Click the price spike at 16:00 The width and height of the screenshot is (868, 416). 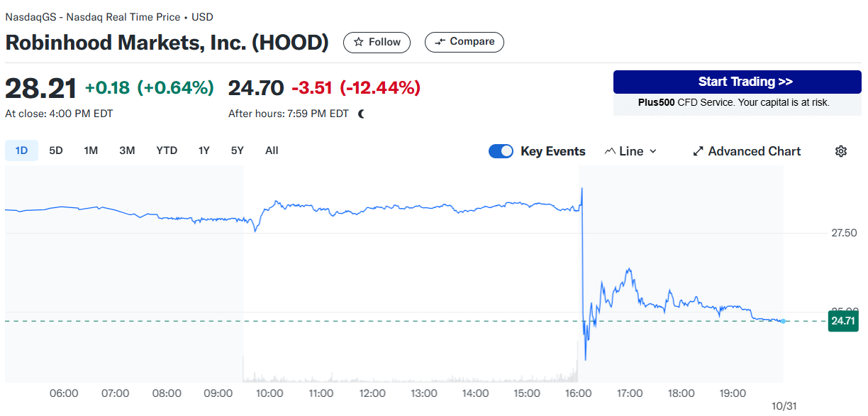[x=582, y=189]
